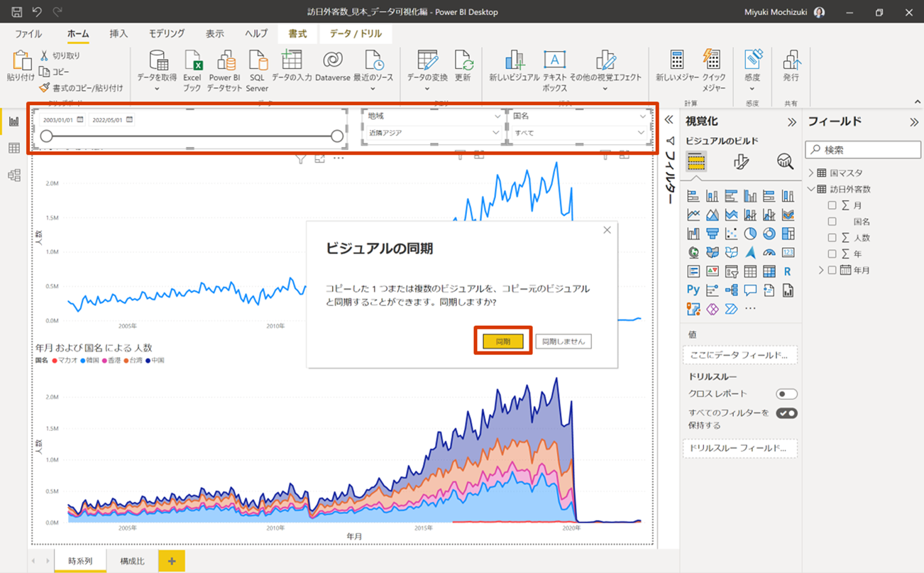Screen dimensions: 924x573
Task: Select the treemap visual type
Action: tap(788, 234)
